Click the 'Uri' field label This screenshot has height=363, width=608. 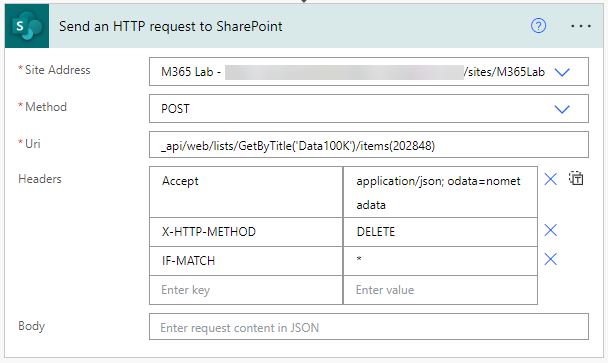point(33,144)
